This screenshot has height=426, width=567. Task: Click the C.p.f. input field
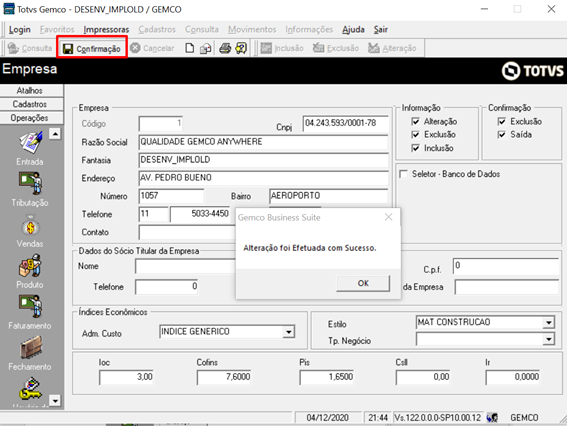(506, 266)
